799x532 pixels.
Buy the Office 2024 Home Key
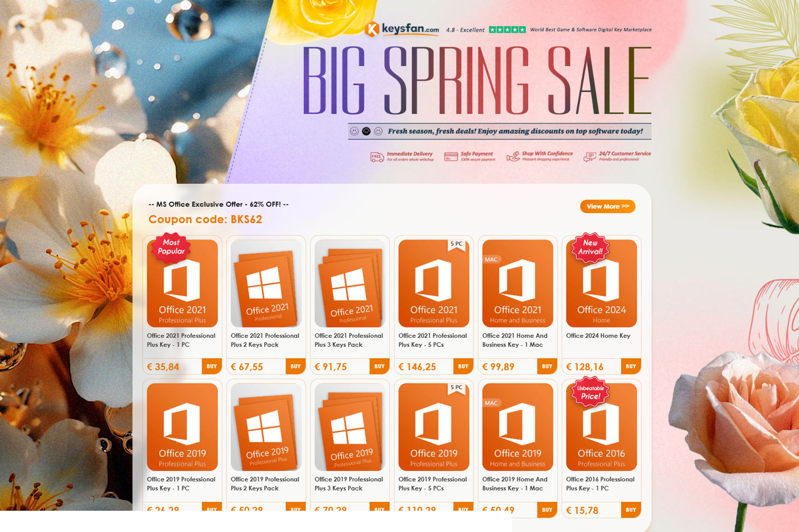point(631,366)
